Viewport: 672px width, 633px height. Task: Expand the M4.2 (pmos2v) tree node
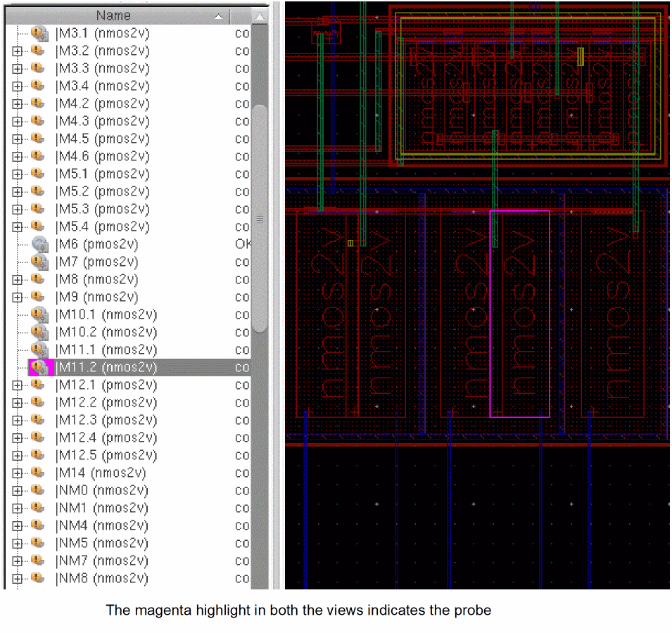click(x=18, y=104)
